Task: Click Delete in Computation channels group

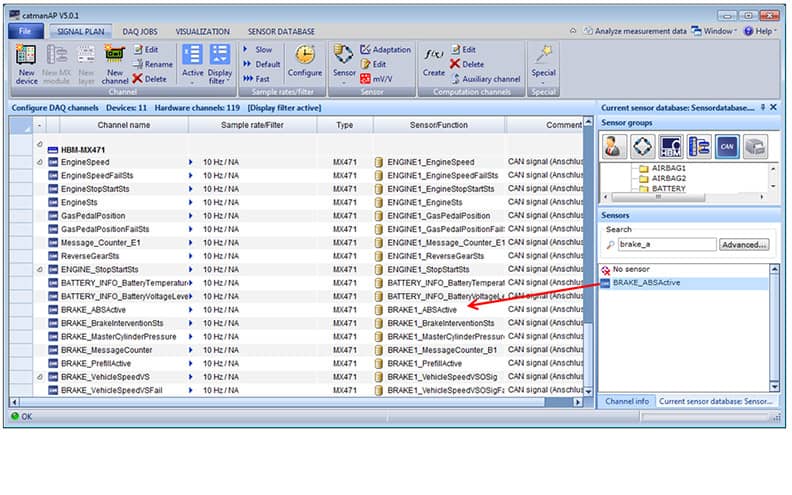Action: point(467,64)
